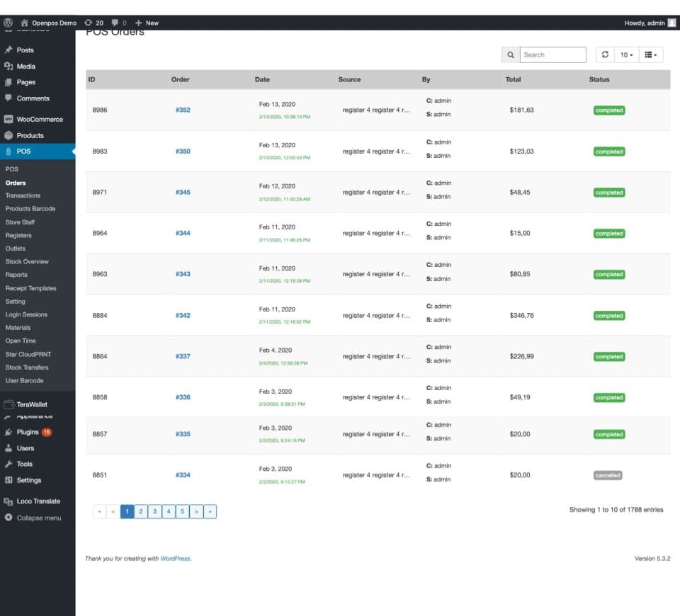Open Stock Overview submenu
The width and height of the screenshot is (680, 616).
tap(27, 261)
